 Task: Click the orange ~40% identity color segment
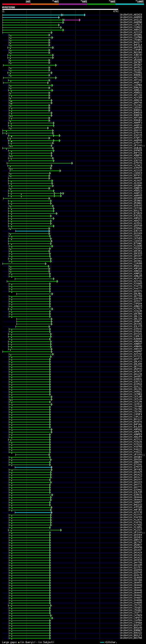click(45, 4)
